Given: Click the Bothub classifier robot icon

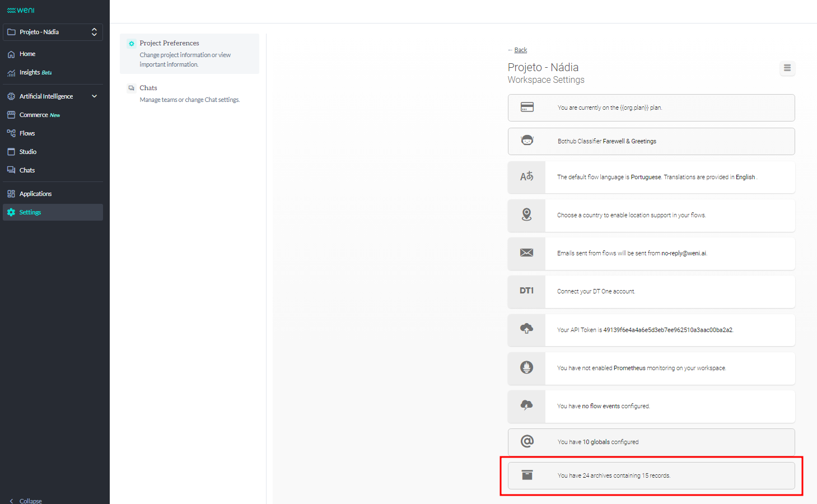Looking at the screenshot, I should pyautogui.click(x=527, y=141).
